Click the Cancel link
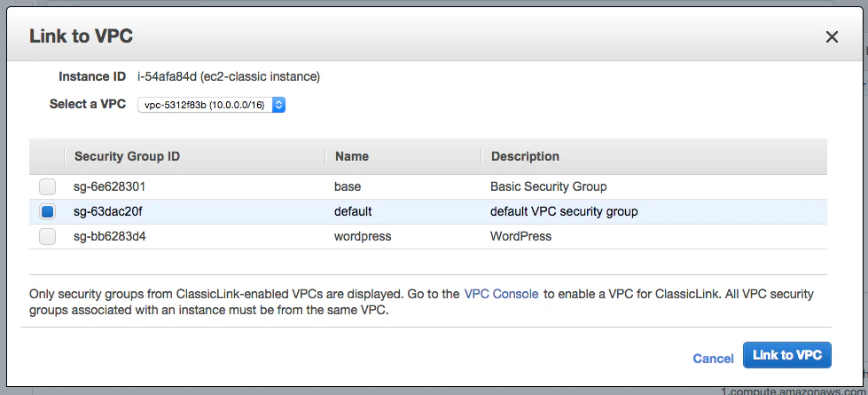 tap(713, 359)
